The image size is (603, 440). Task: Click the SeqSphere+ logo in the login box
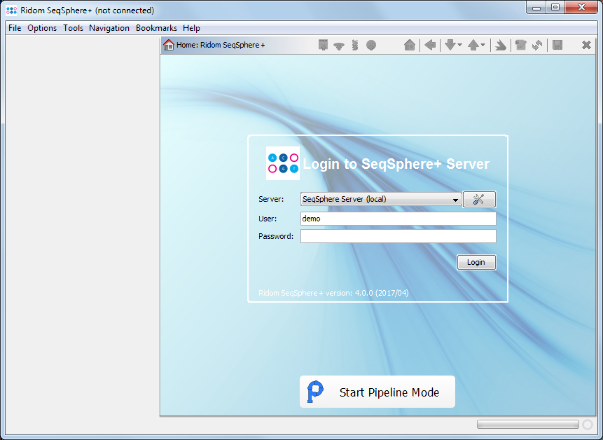coord(283,163)
